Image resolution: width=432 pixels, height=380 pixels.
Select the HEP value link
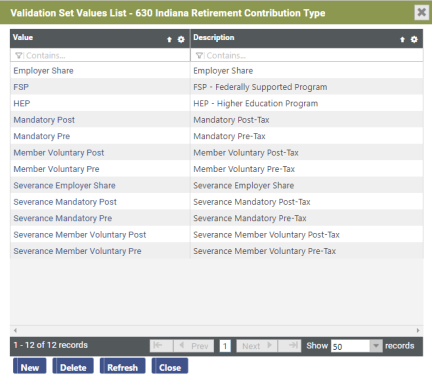point(22,103)
